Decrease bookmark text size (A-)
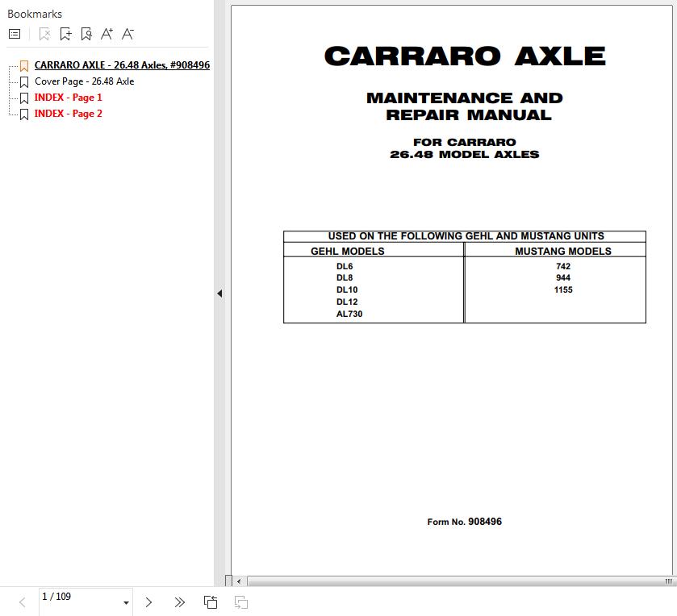The width and height of the screenshot is (677, 616). pyautogui.click(x=127, y=34)
